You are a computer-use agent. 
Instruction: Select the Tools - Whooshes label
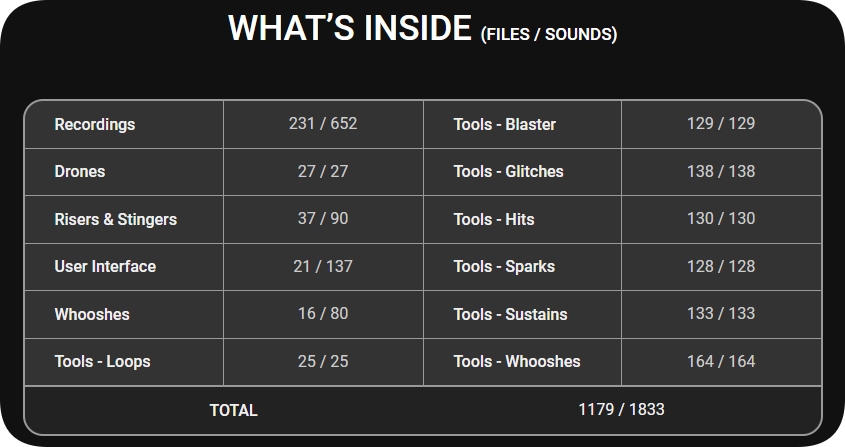tap(517, 361)
